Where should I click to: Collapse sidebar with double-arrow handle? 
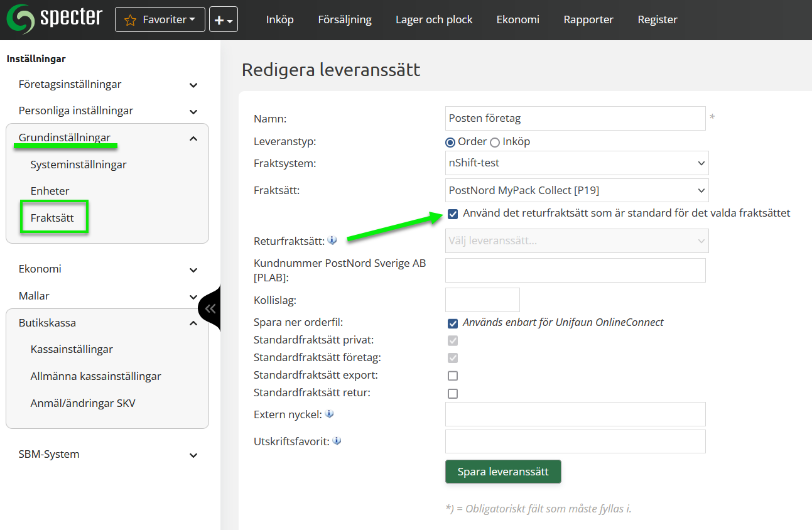pyautogui.click(x=210, y=308)
